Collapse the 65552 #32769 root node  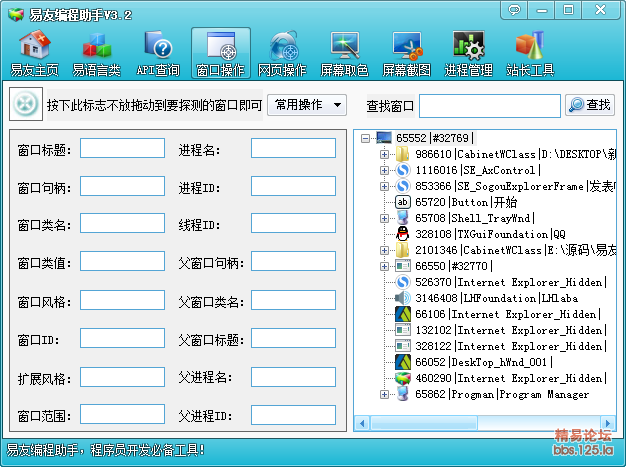(x=365, y=139)
